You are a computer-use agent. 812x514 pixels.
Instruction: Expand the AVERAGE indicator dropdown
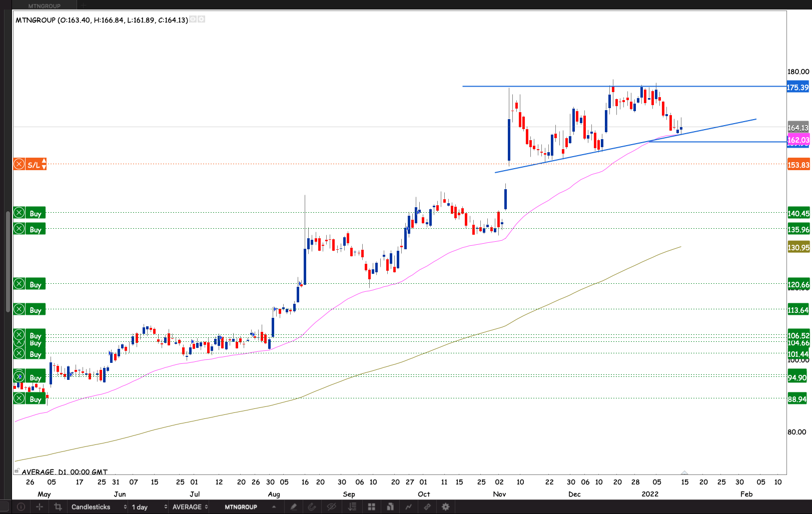coord(190,507)
